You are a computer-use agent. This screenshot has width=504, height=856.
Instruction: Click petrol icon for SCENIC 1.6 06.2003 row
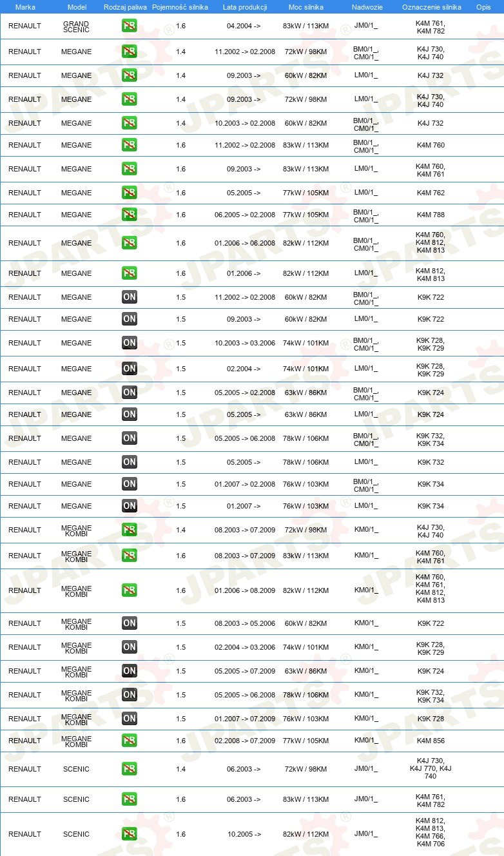[130, 799]
